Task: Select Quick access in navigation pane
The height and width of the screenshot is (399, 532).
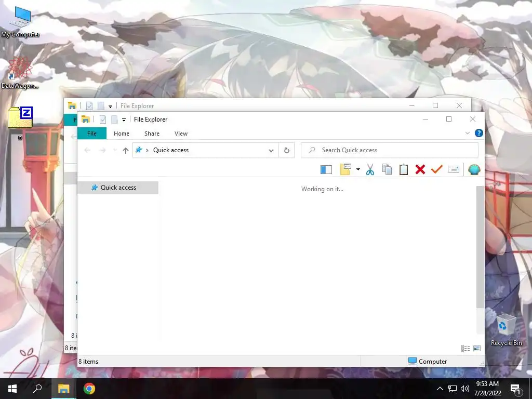Action: [x=118, y=187]
